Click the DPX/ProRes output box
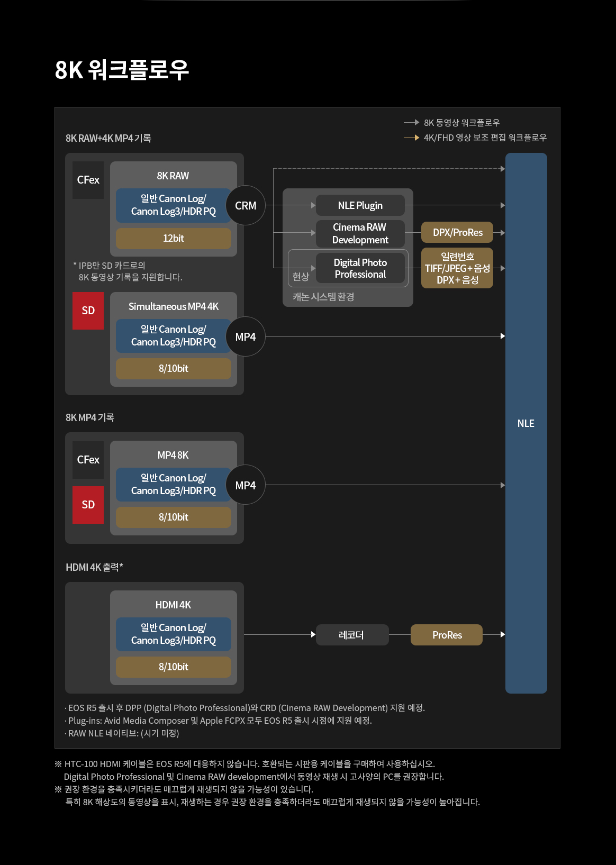 (457, 232)
